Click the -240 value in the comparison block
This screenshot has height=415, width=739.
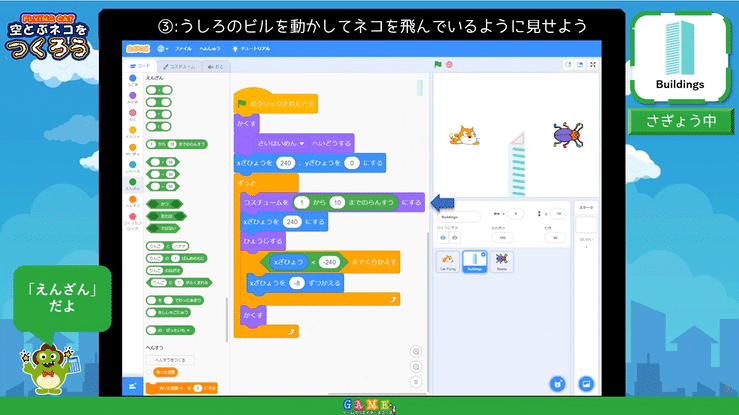pyautogui.click(x=329, y=262)
